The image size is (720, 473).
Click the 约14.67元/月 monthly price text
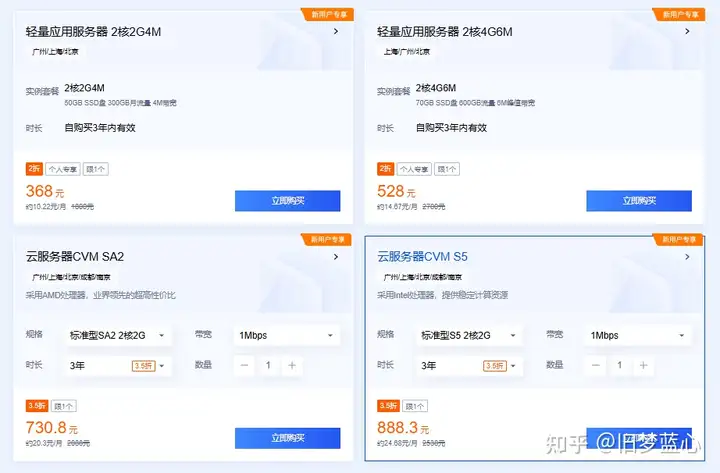pos(397,207)
